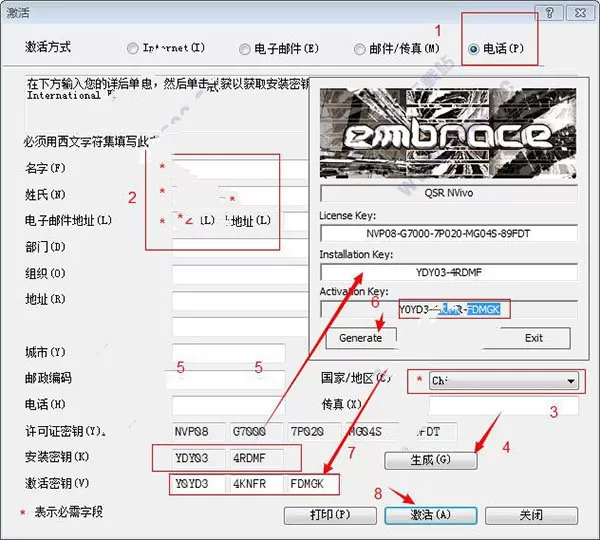
Task: Click the license key box MG04S
Action: click(372, 432)
